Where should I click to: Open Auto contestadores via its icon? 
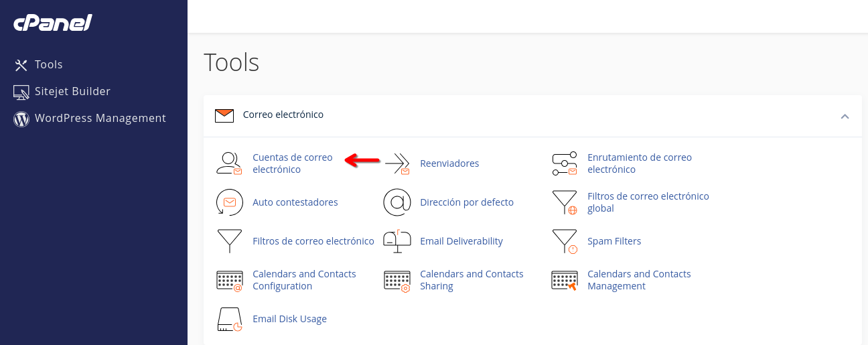tap(229, 202)
